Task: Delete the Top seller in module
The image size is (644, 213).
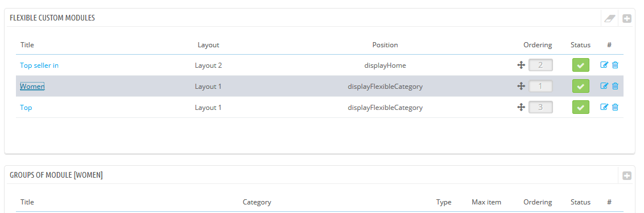Action: (x=615, y=65)
